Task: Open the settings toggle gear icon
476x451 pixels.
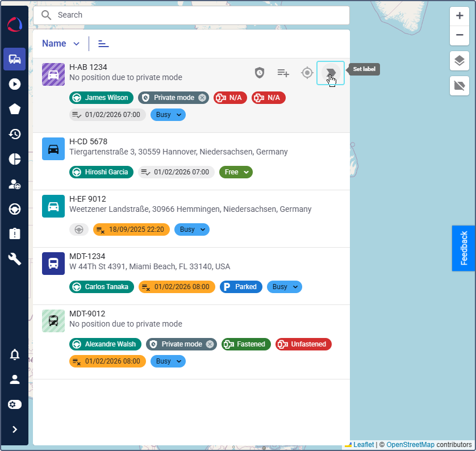Action: [x=15, y=404]
